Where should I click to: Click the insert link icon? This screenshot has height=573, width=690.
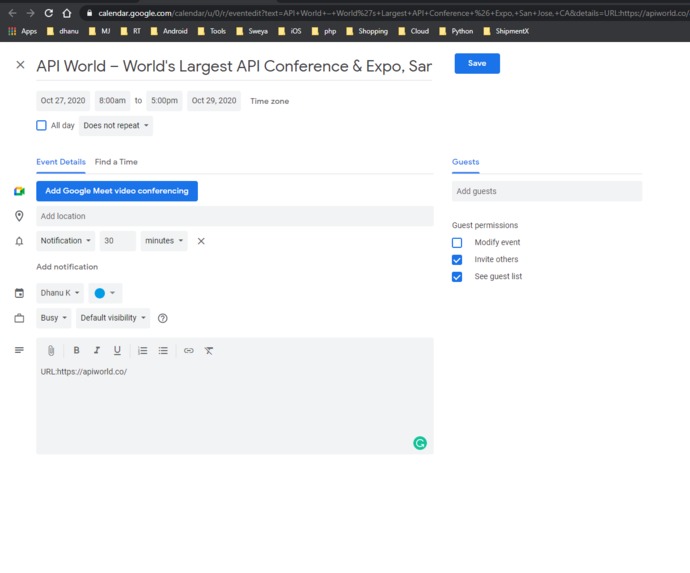[x=189, y=350]
